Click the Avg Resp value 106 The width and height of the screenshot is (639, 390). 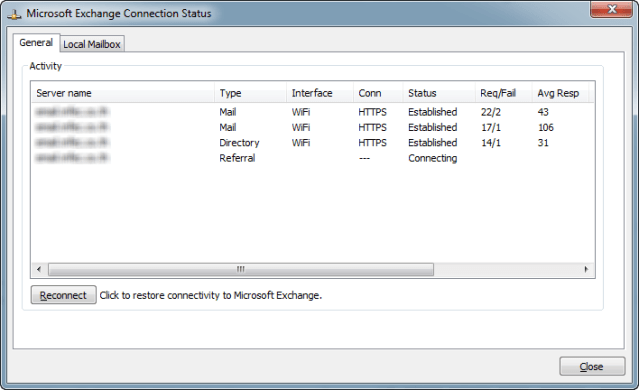coord(546,127)
